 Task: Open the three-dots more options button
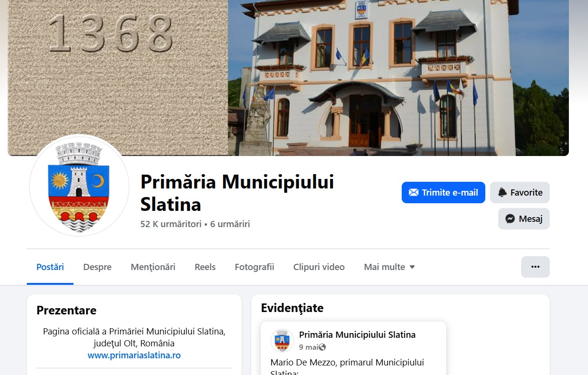[x=535, y=267]
